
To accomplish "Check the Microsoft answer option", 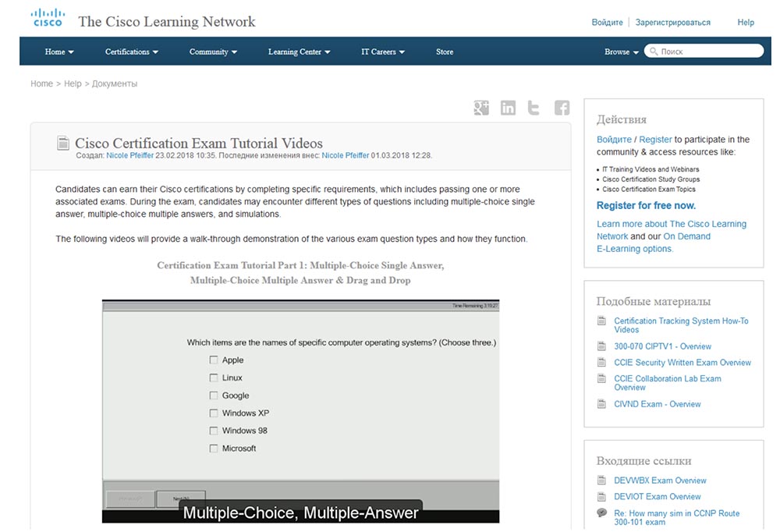I will [x=214, y=449].
